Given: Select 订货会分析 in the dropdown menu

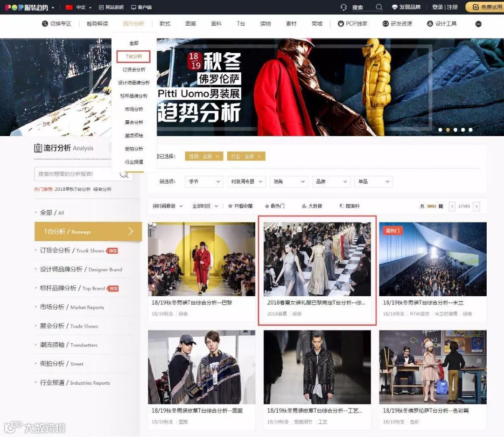Looking at the screenshot, I should click(x=134, y=69).
